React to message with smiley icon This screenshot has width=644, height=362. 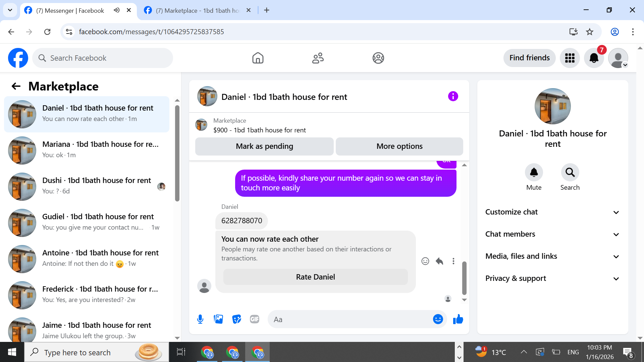425,261
